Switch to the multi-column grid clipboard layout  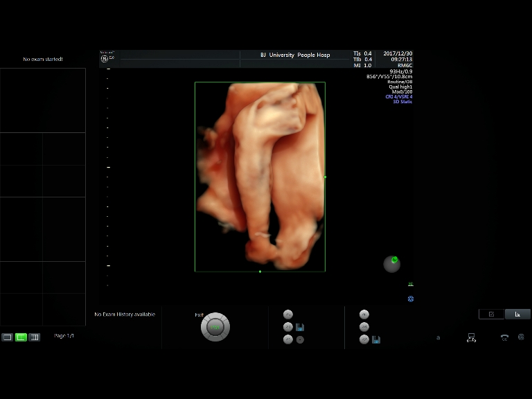(x=35, y=337)
